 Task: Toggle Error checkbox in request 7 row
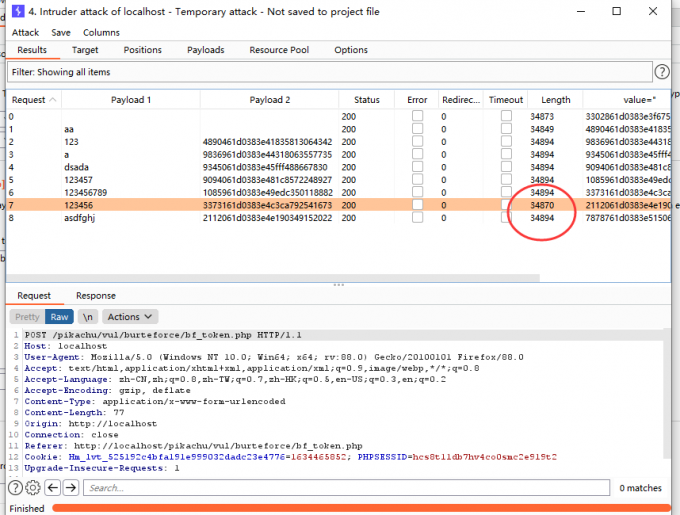(x=417, y=205)
